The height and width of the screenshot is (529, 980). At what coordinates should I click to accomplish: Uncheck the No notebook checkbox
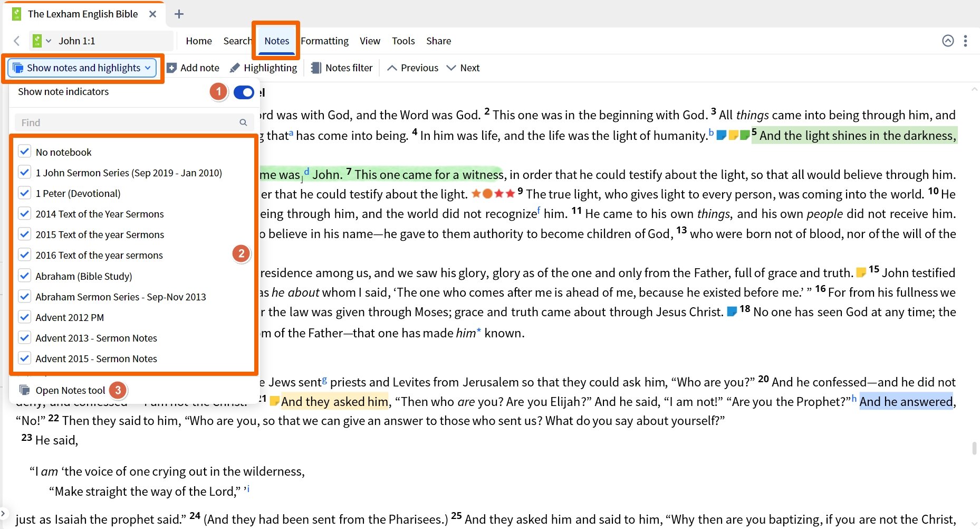(x=24, y=152)
